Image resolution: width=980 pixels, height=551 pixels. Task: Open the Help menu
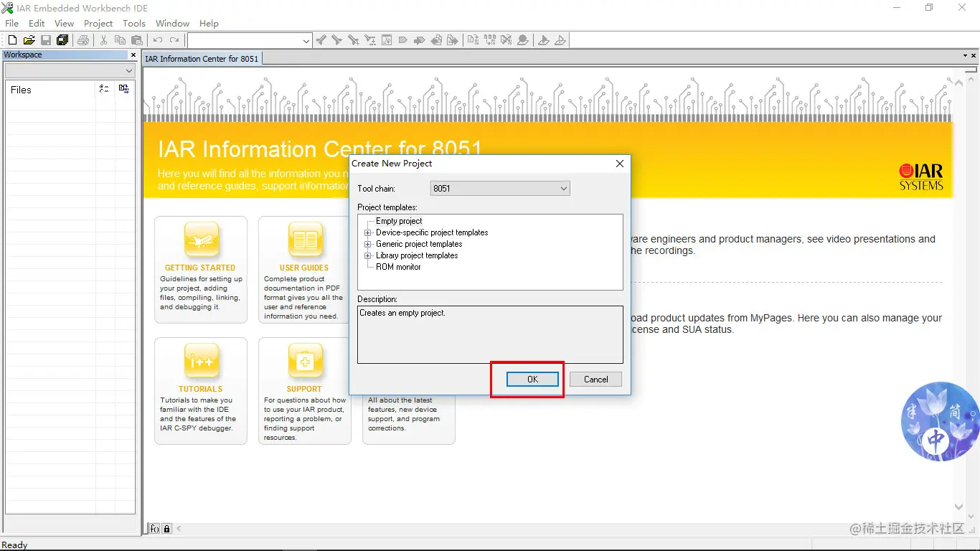point(209,23)
